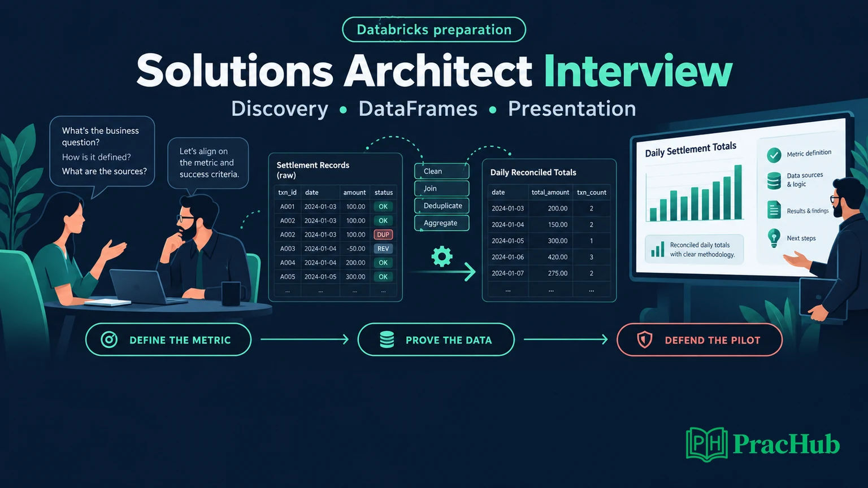Click the total_amount column header
868x488 pixels.
[550, 193]
